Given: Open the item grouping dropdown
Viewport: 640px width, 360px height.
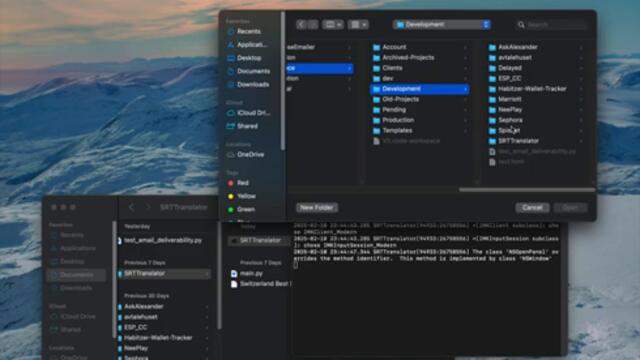Looking at the screenshot, I should 358,24.
